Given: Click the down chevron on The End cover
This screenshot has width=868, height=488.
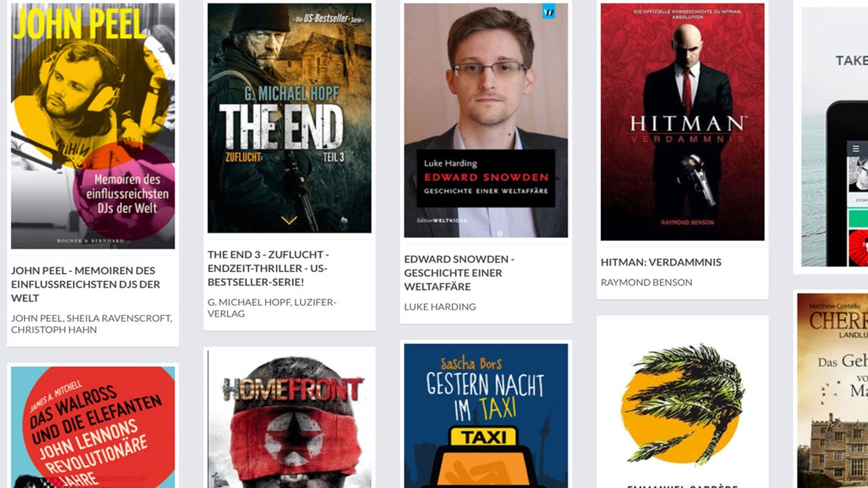Looking at the screenshot, I should [289, 220].
